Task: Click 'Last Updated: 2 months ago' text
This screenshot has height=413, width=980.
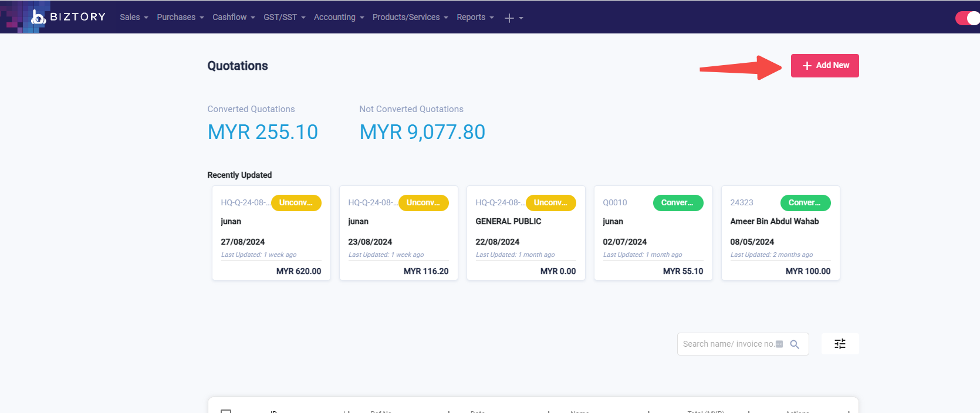Action: pos(771,255)
